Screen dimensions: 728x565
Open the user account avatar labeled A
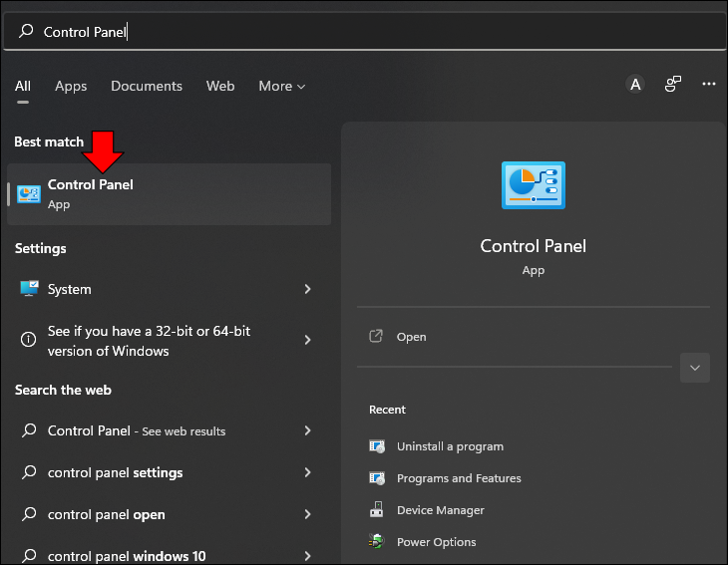(634, 85)
